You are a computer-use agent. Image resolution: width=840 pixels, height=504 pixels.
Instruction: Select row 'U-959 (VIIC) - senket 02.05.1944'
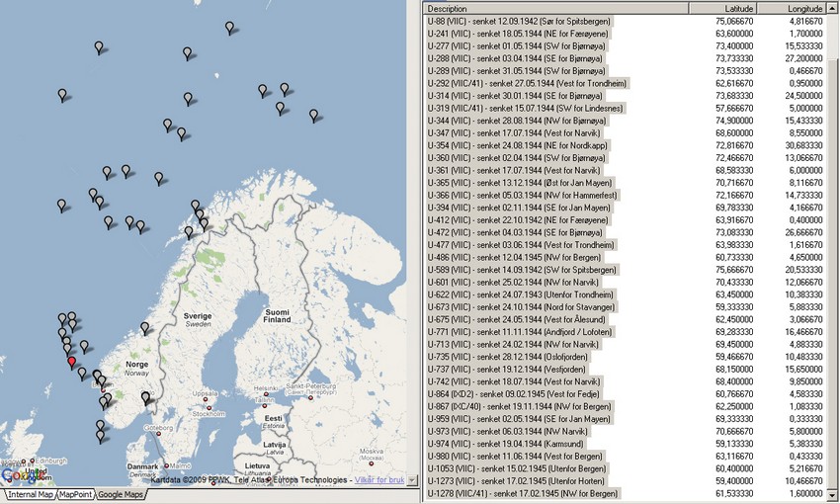626,419
